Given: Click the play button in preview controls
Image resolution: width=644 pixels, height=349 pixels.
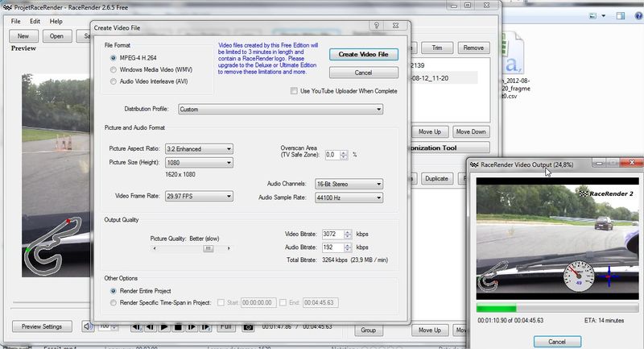Looking at the screenshot, I should (164, 327).
